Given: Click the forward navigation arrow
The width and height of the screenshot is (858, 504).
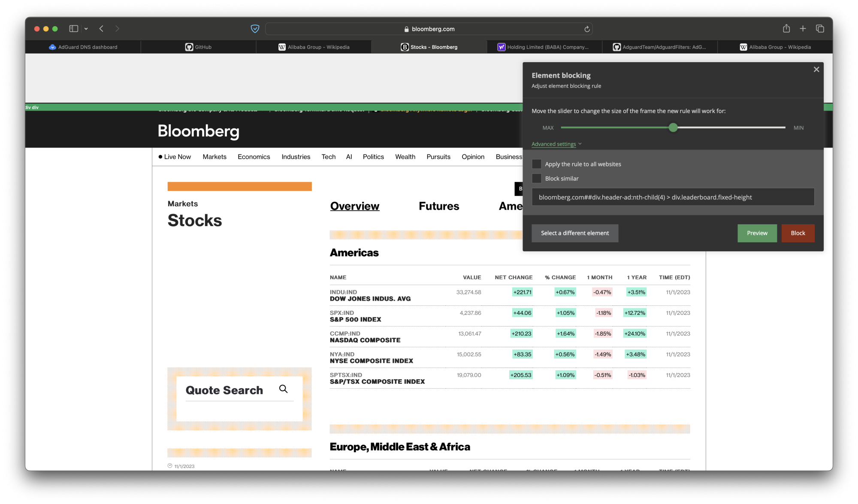Looking at the screenshot, I should (x=117, y=28).
